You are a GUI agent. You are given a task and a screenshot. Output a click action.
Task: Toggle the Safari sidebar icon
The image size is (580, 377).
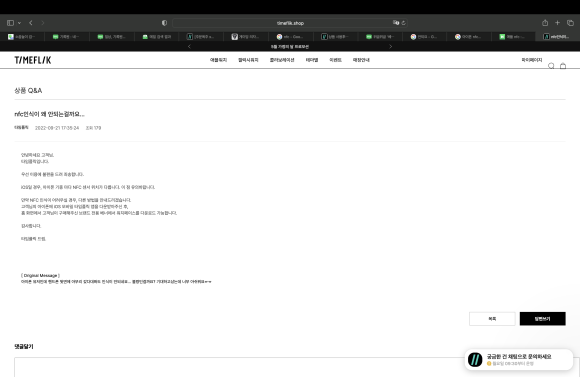pos(10,23)
